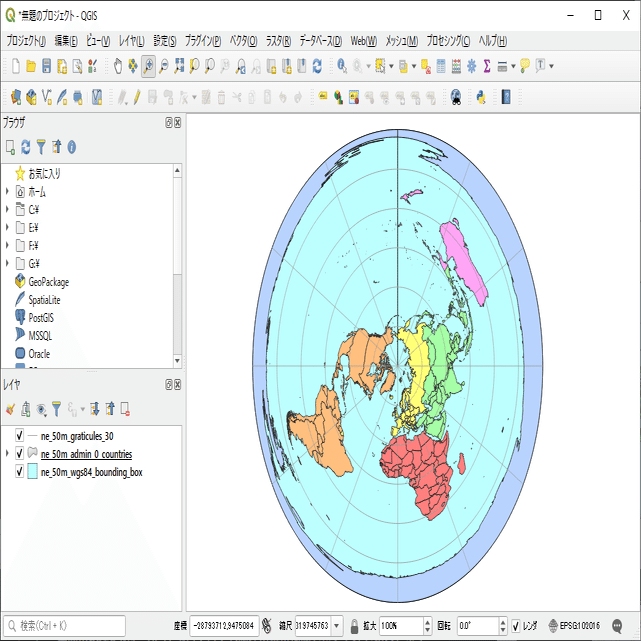The width and height of the screenshot is (641, 641).
Task: Click the coordinate field in status bar
Action: coord(224,626)
